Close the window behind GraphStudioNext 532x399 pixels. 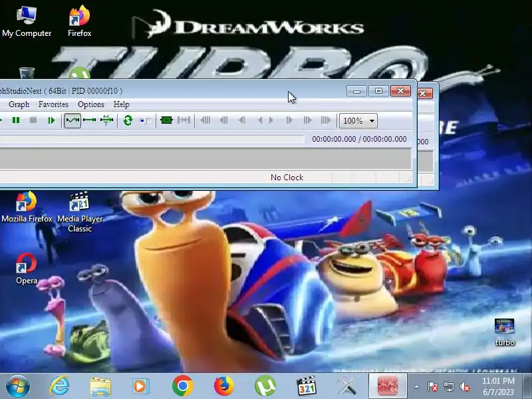[x=423, y=93]
